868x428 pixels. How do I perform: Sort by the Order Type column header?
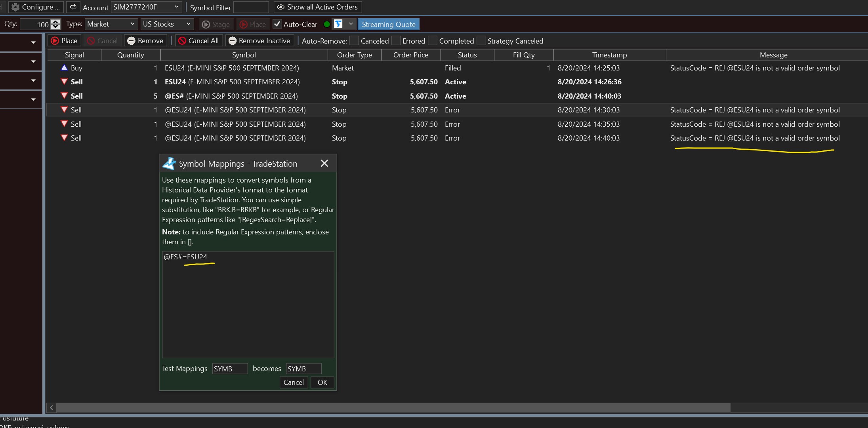(355, 55)
